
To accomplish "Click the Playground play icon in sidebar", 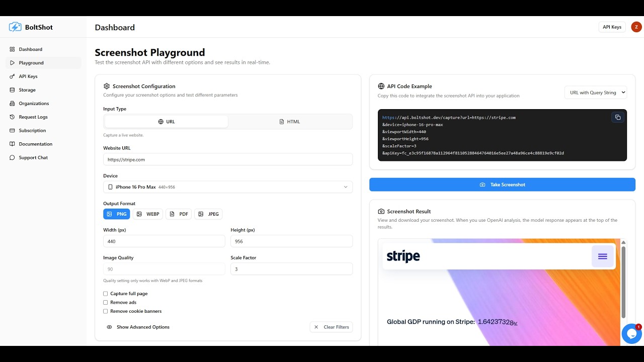I will 13,63.
